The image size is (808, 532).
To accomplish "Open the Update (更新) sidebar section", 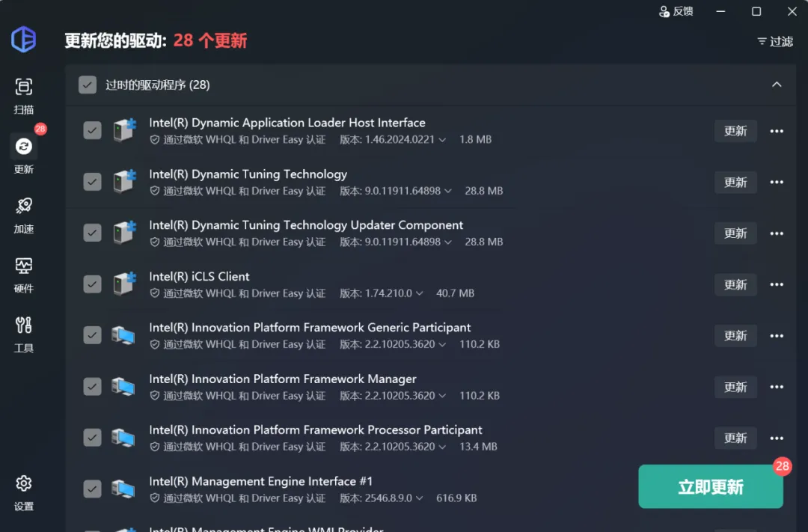I will click(24, 155).
